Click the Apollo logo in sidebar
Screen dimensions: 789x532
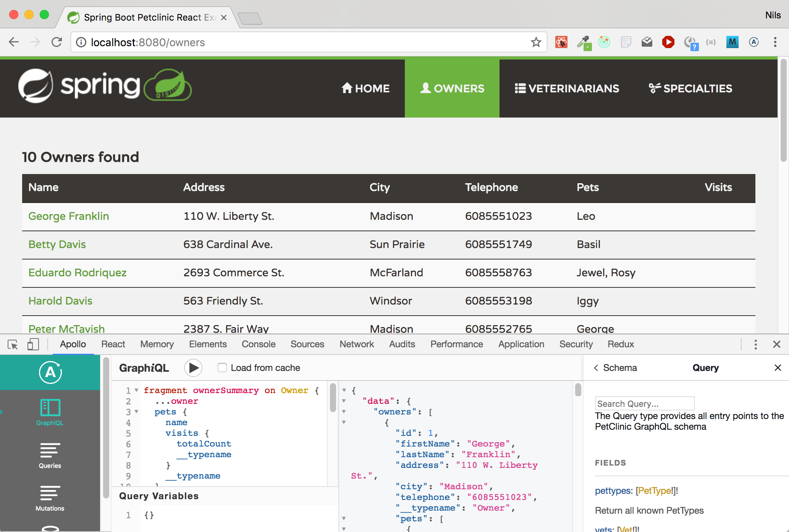click(x=50, y=372)
